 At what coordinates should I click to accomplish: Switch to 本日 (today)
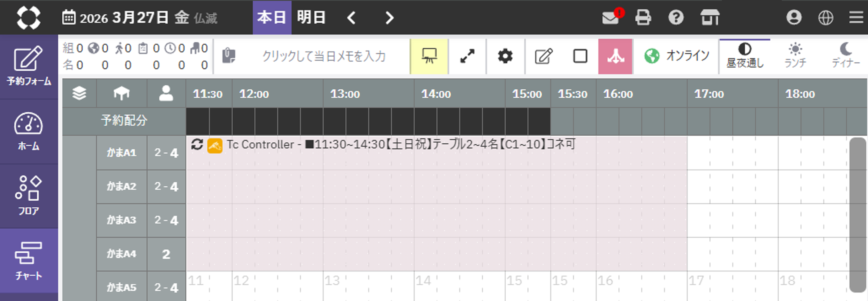pyautogui.click(x=272, y=17)
